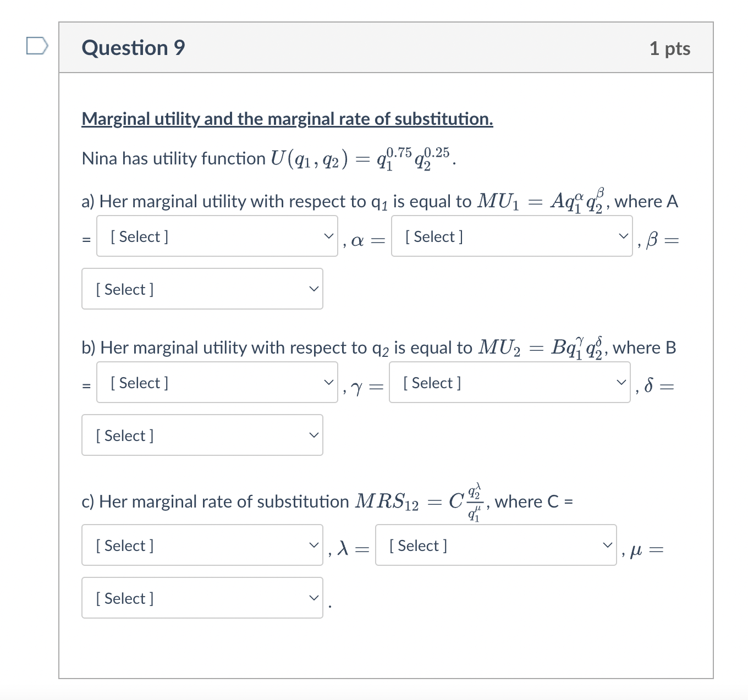This screenshot has width=748, height=700.
Task: Click the 1 pts label
Action: tap(670, 48)
